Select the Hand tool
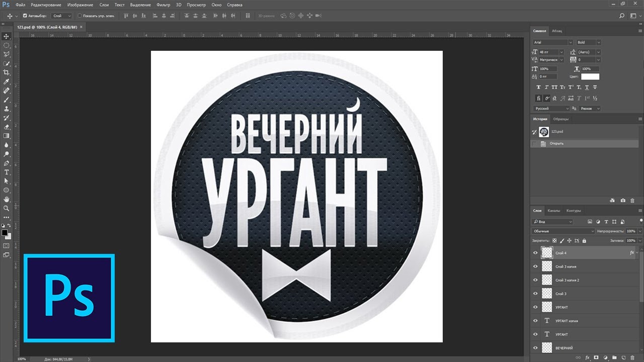 (7, 199)
